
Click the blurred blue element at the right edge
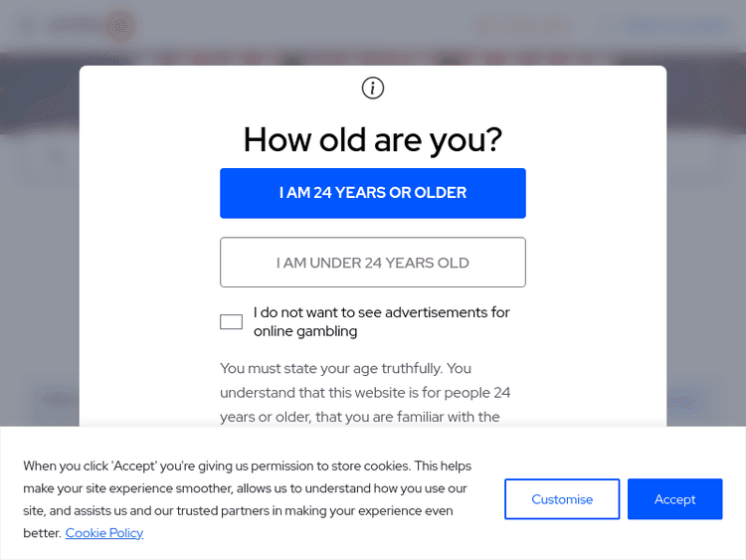click(684, 402)
